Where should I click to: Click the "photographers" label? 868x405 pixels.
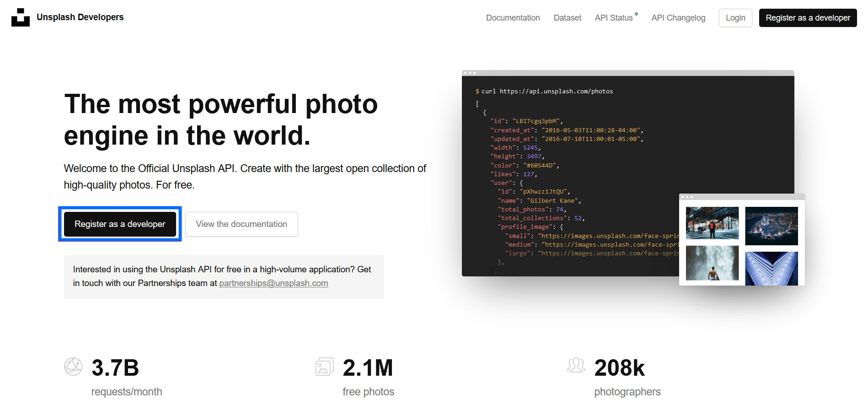pyautogui.click(x=627, y=392)
